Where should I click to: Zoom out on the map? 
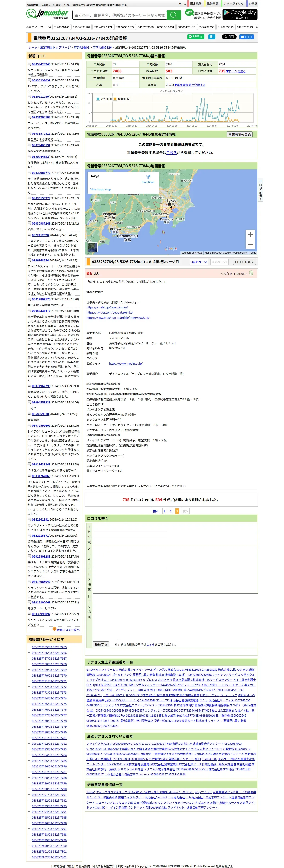pyautogui.click(x=250, y=244)
